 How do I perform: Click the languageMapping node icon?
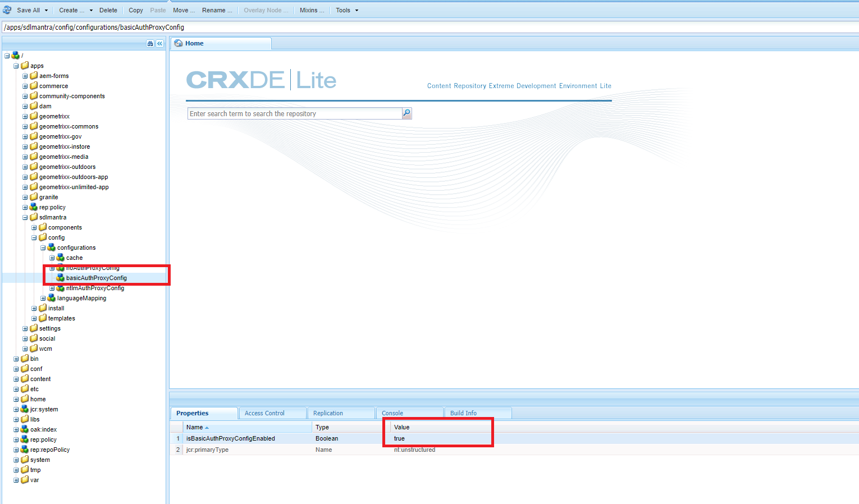point(52,298)
